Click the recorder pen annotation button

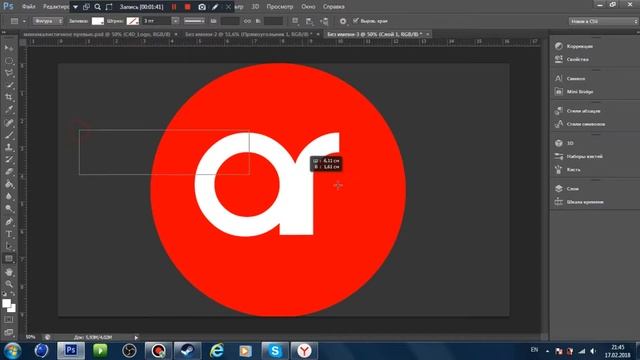pyautogui.click(x=215, y=7)
